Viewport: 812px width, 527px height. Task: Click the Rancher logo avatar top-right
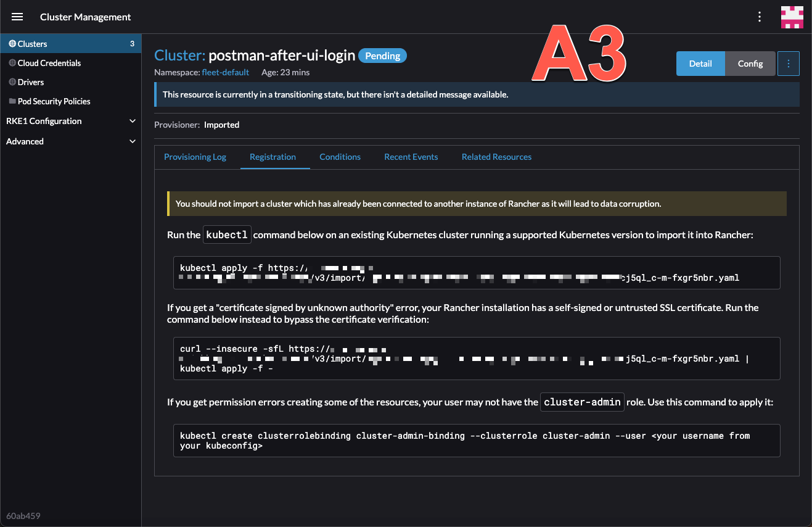click(x=792, y=17)
